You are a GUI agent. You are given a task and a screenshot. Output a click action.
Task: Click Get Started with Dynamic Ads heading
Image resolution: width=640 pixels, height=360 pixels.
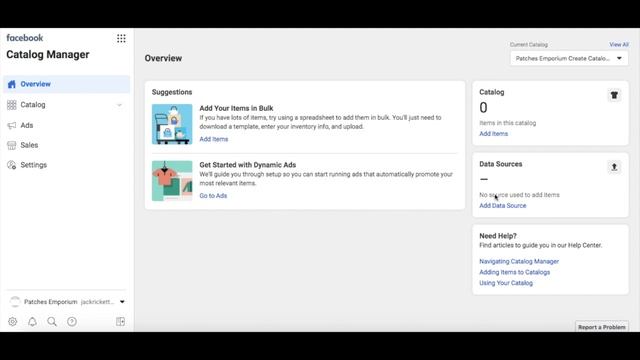point(248,165)
